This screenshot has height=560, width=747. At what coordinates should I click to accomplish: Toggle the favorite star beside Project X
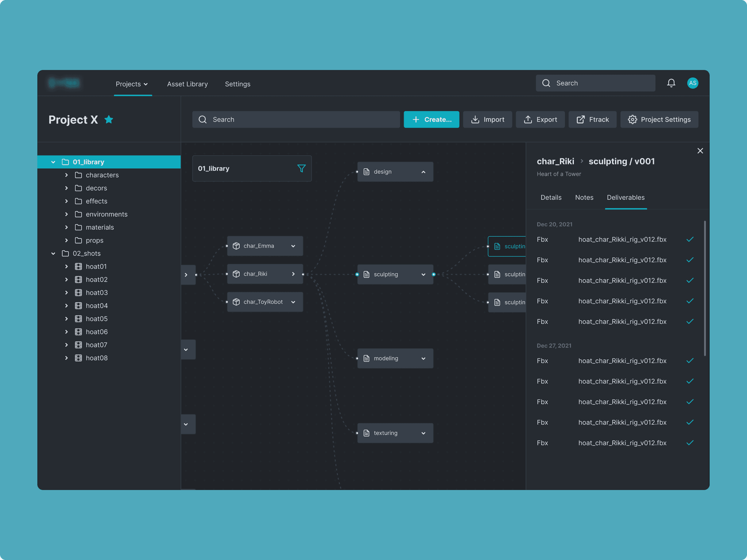click(109, 120)
